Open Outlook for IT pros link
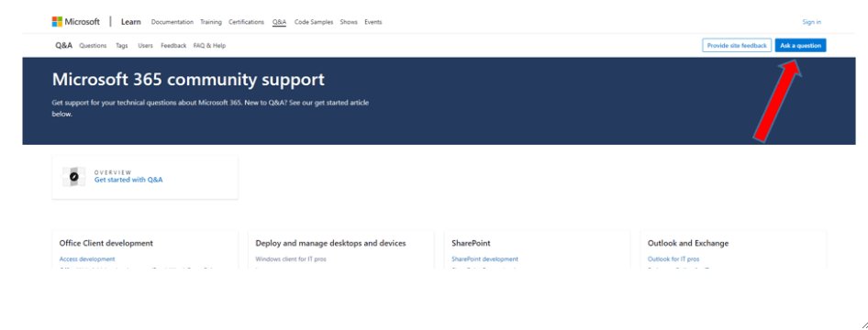The height and width of the screenshot is (330, 868). coord(673,258)
